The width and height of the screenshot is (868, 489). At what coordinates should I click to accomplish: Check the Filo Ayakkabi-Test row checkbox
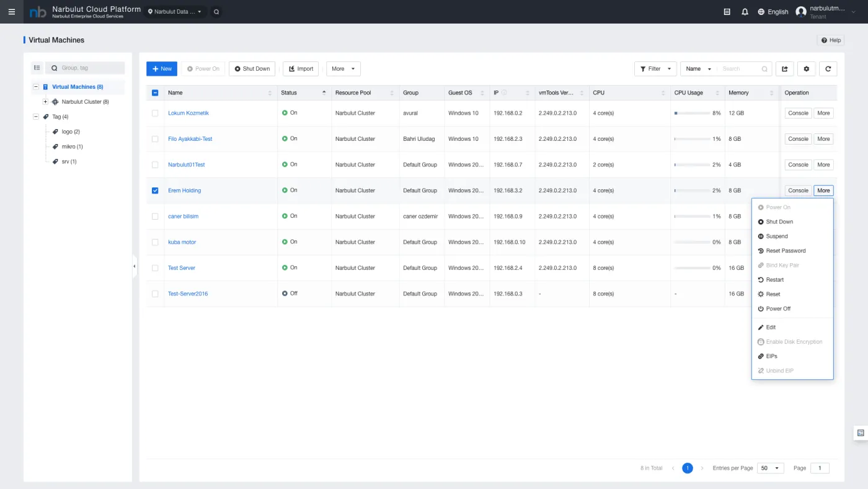155,139
